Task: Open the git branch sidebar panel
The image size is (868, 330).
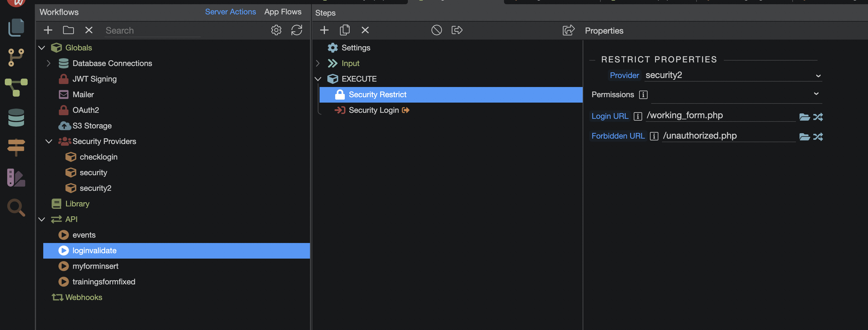Action: tap(16, 57)
